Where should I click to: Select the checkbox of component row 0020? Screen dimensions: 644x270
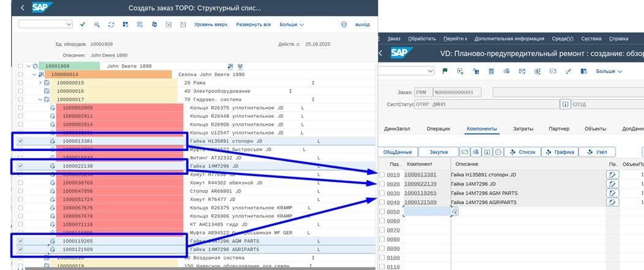(382, 184)
